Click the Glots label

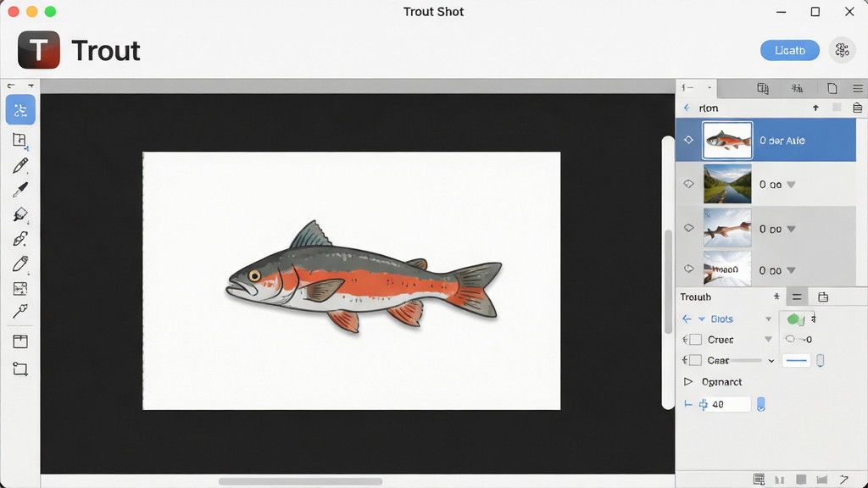click(x=722, y=319)
